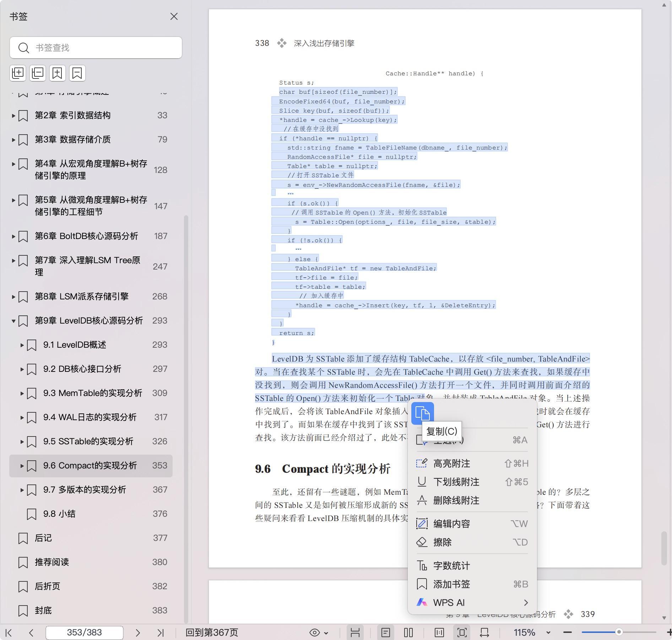Click the blue copy icon in context menu

pyautogui.click(x=422, y=414)
